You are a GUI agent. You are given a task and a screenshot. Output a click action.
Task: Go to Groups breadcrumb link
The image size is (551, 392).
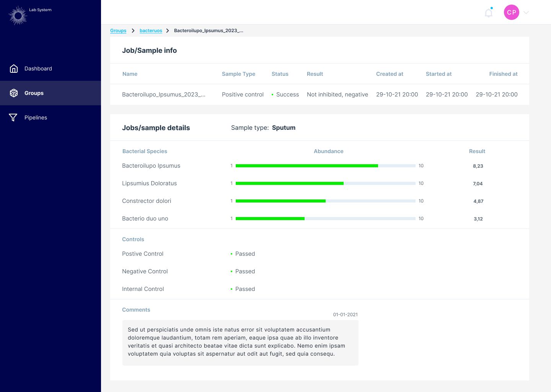click(118, 31)
